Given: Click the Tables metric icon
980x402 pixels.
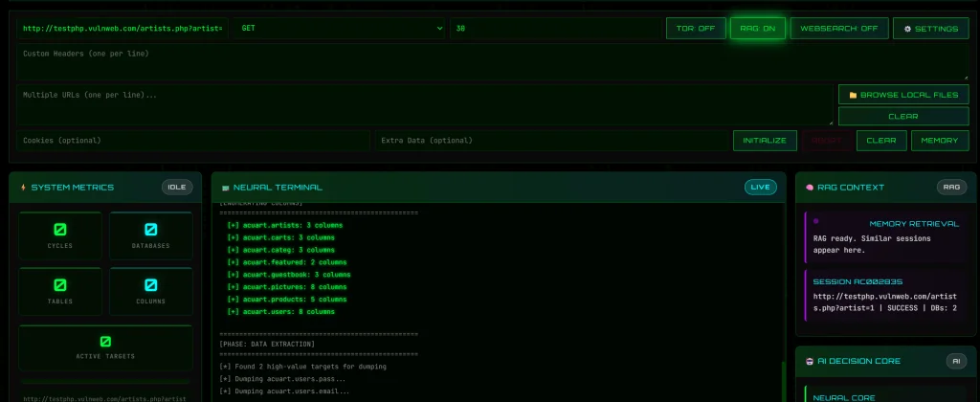Looking at the screenshot, I should tap(59, 285).
